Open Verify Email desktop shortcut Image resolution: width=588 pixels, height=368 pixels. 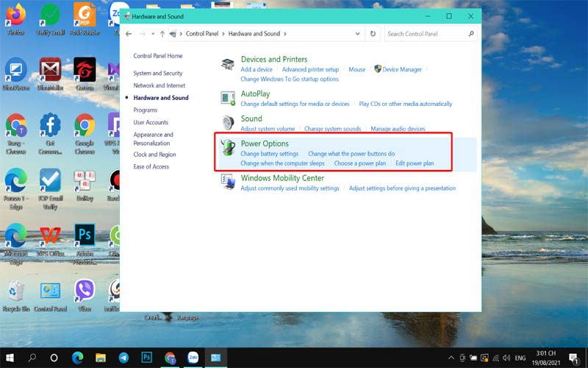pos(50,20)
